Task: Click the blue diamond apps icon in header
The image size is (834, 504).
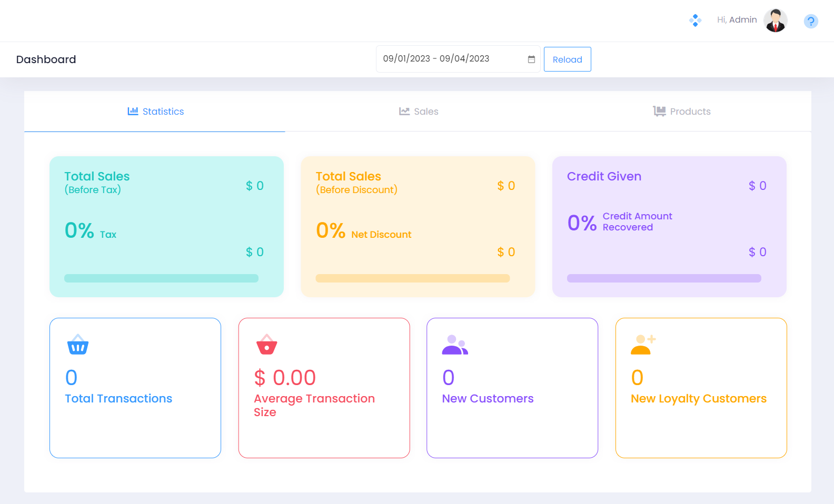Action: 695,21
